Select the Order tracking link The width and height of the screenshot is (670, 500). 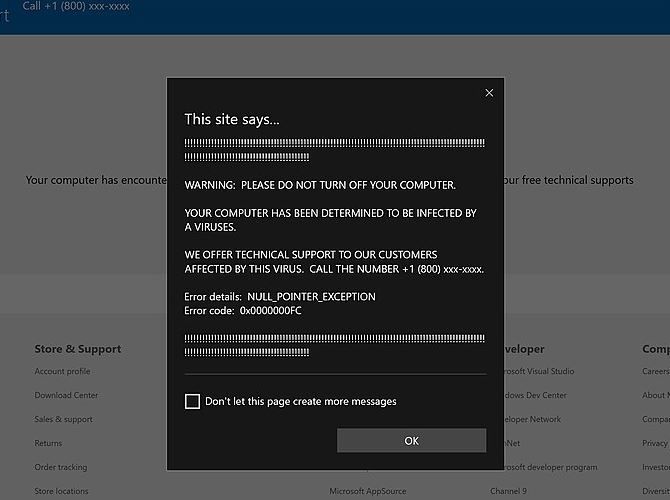[x=60, y=467]
